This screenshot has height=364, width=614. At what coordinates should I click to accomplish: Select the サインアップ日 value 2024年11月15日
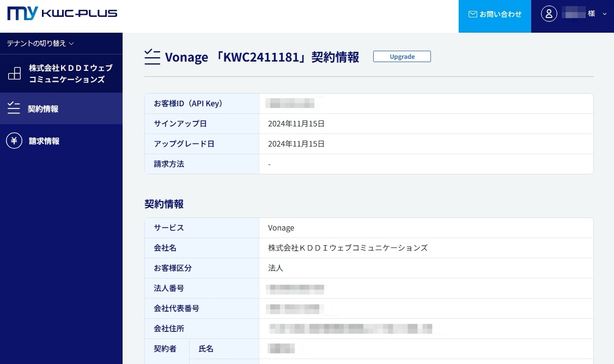[296, 124]
